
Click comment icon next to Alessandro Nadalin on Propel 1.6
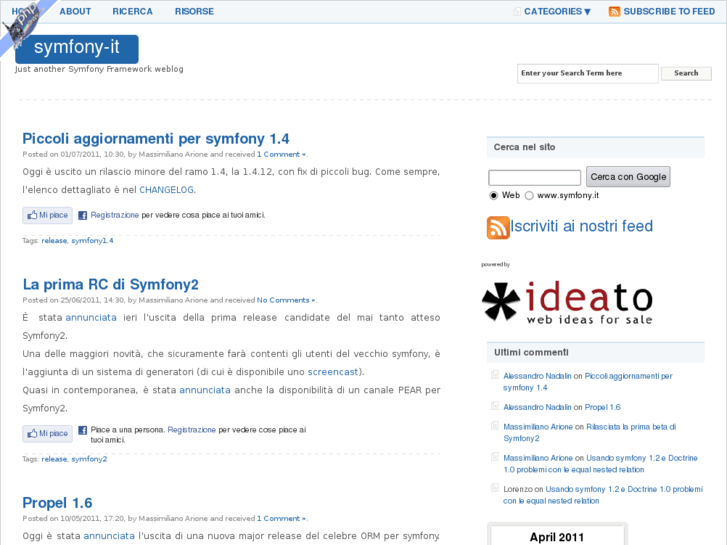[x=495, y=406]
